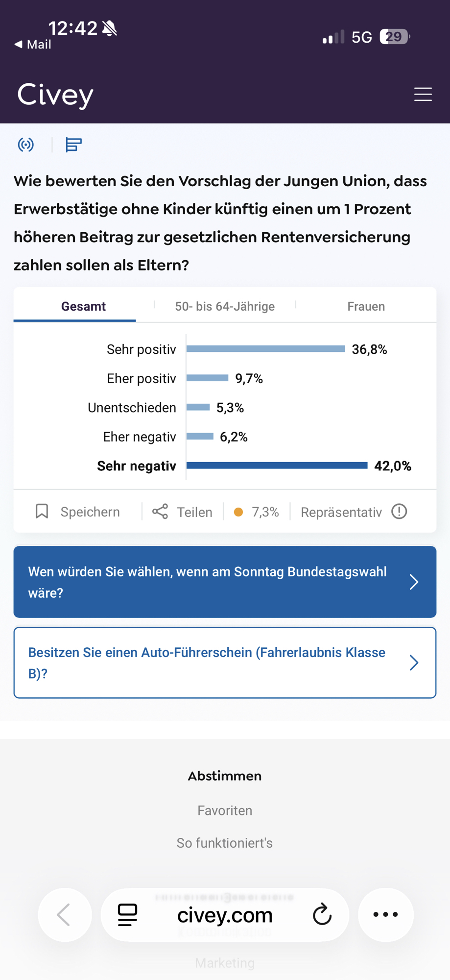The image size is (450, 980).
Task: Open the browser tabs overview icon
Action: [128, 914]
